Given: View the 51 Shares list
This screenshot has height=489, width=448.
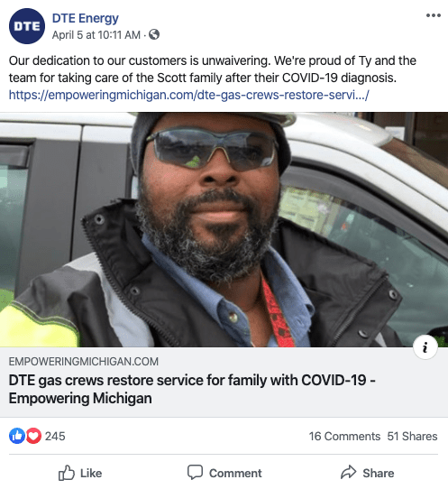Looking at the screenshot, I should click(x=412, y=436).
